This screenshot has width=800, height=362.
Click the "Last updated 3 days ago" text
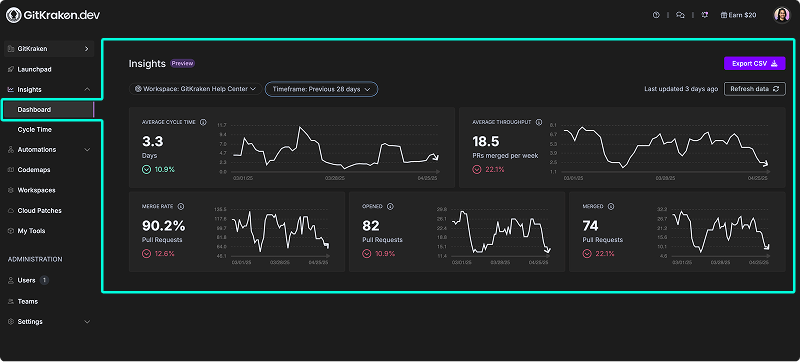[x=681, y=89]
